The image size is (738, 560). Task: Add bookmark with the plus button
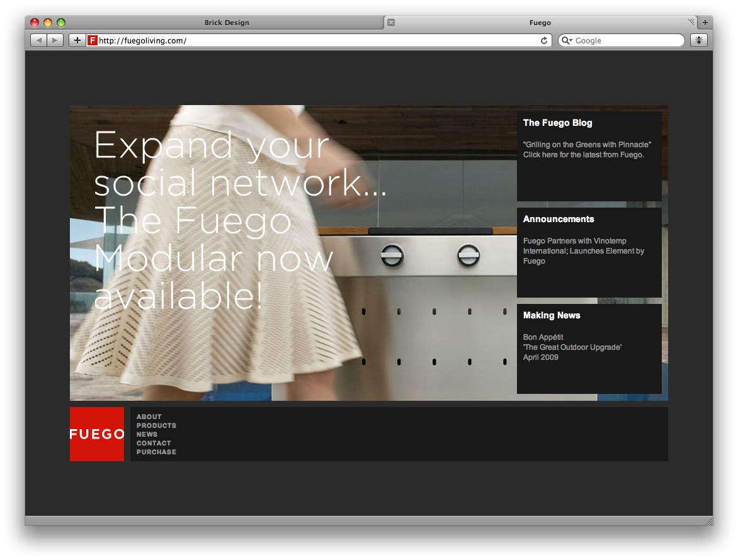[x=77, y=40]
